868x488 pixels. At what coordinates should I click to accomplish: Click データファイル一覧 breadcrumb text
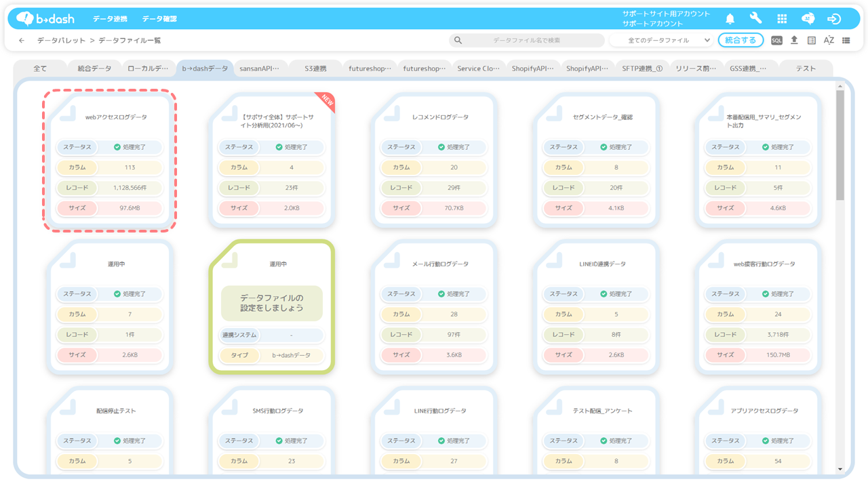tap(130, 41)
